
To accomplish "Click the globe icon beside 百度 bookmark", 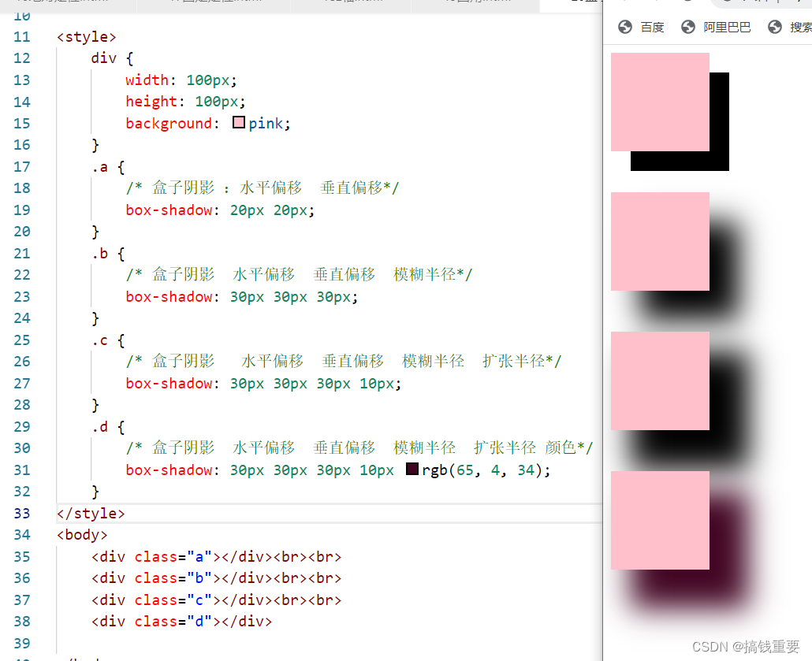I will click(625, 27).
